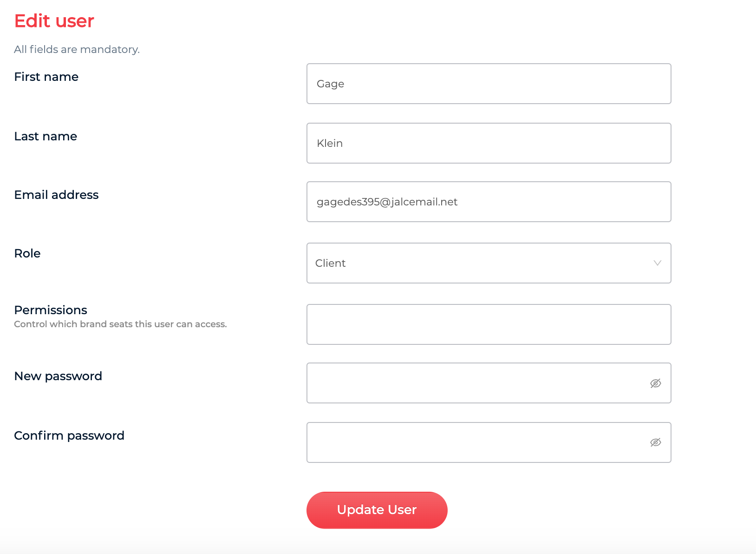
Task: Click the New password label
Action: coord(58,376)
